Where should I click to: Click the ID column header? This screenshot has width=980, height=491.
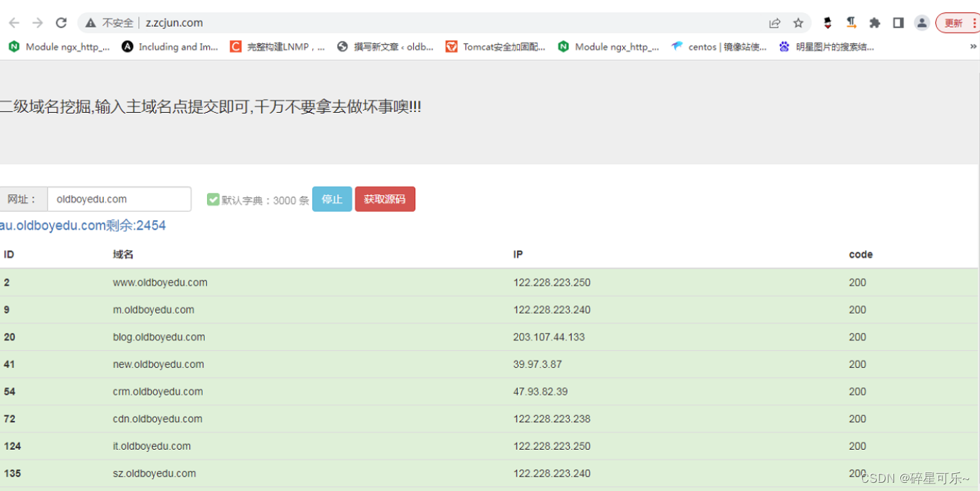click(x=9, y=254)
